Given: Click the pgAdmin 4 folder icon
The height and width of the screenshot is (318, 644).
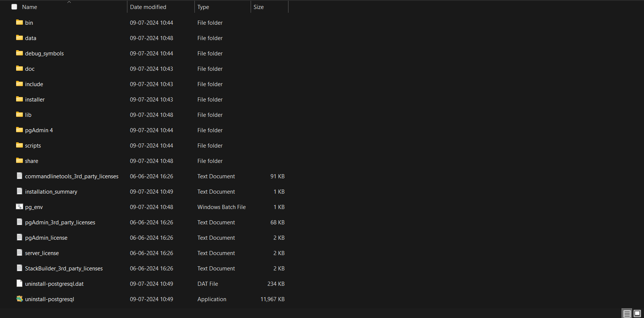Looking at the screenshot, I should (x=19, y=130).
